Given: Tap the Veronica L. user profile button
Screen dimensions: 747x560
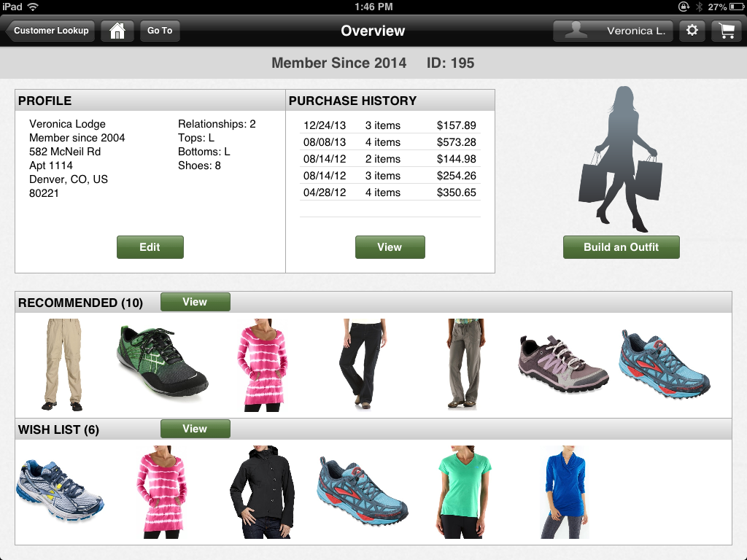Looking at the screenshot, I should pyautogui.click(x=614, y=31).
